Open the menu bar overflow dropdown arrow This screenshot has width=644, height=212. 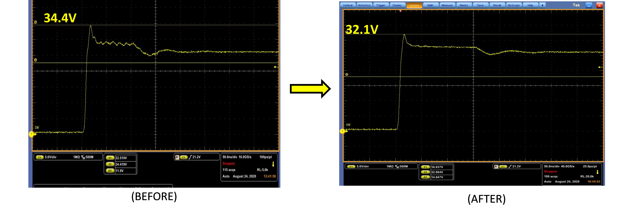click(x=542, y=5)
